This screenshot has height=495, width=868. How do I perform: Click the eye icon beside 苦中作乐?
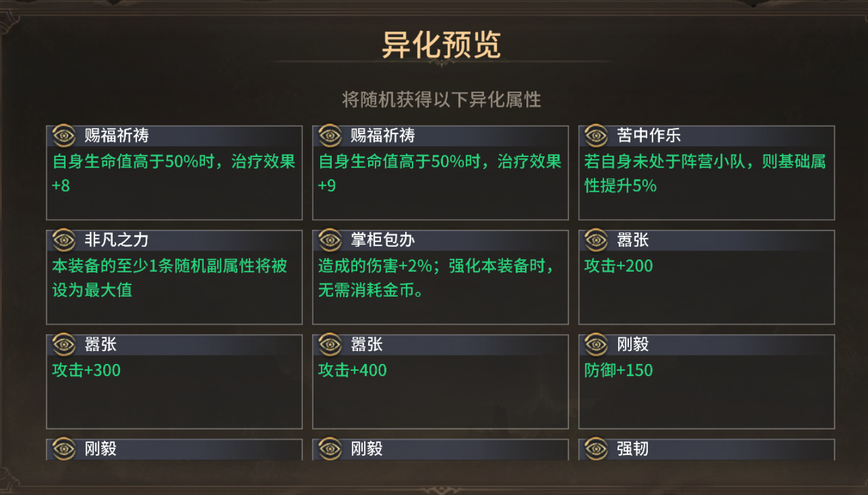[595, 135]
